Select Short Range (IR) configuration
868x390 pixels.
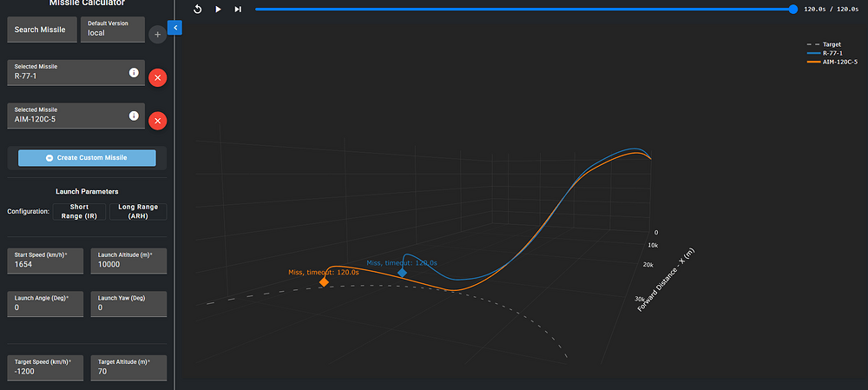(78, 211)
